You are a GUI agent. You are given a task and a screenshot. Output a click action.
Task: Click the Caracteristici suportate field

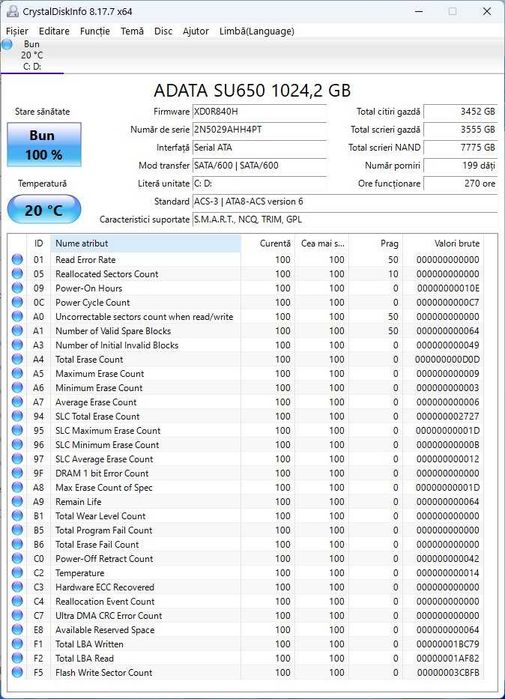click(345, 219)
